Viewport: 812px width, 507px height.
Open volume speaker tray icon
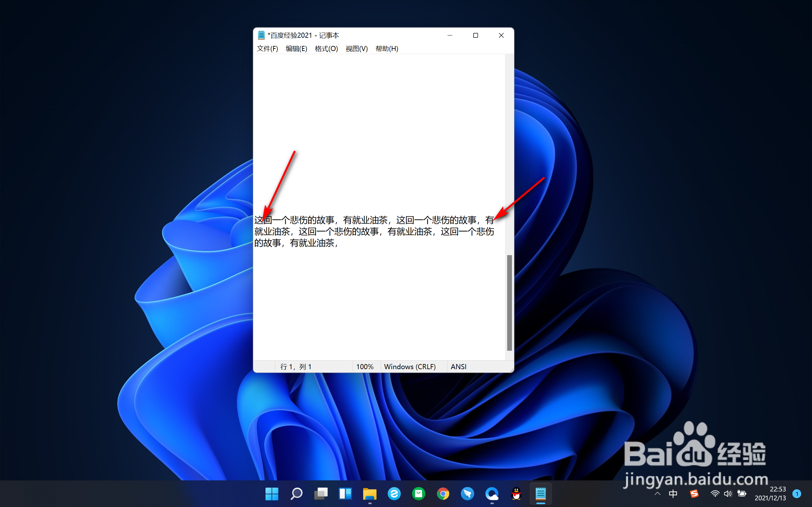[727, 494]
